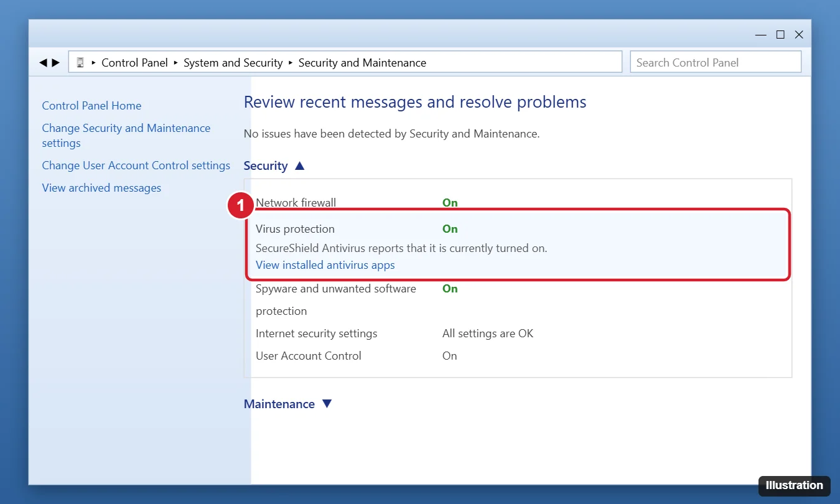Click the SecureShield Antivirus status message
The height and width of the screenshot is (504, 840).
point(401,248)
